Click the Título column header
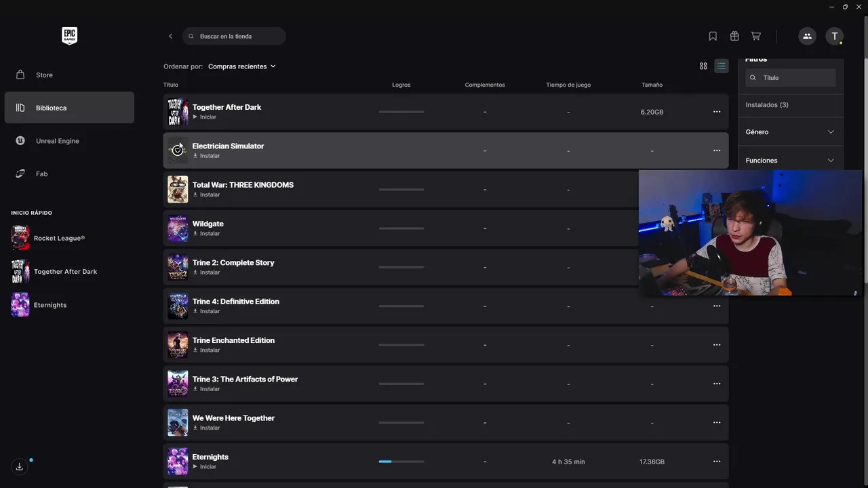Image resolution: width=868 pixels, height=488 pixels. pos(171,85)
